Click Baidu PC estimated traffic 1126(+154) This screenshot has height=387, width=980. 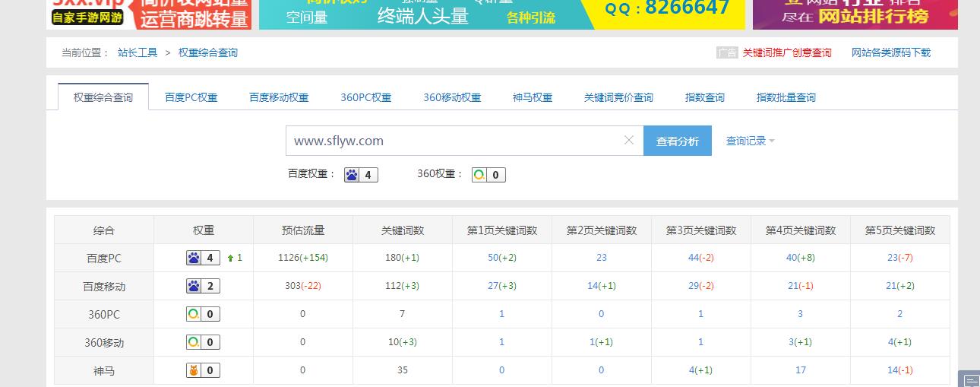(x=303, y=258)
